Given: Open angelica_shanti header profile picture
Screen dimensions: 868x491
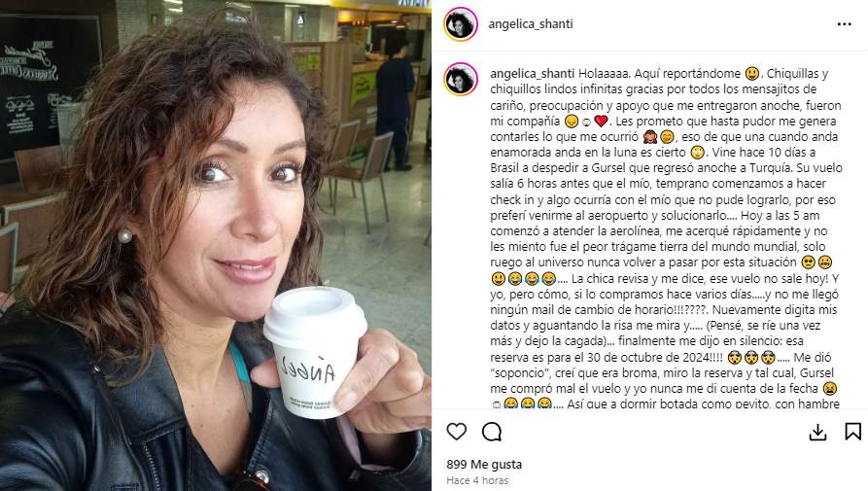Looking at the screenshot, I should coord(461,24).
